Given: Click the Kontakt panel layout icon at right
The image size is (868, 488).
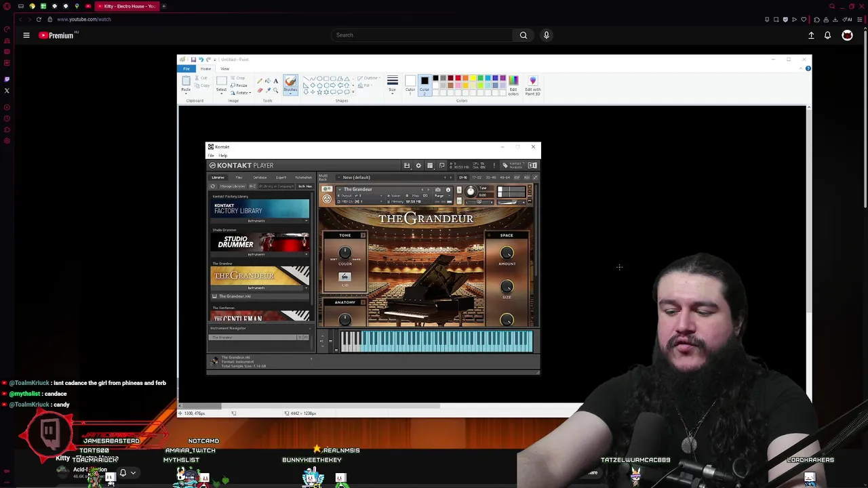Looking at the screenshot, I should [x=532, y=165].
